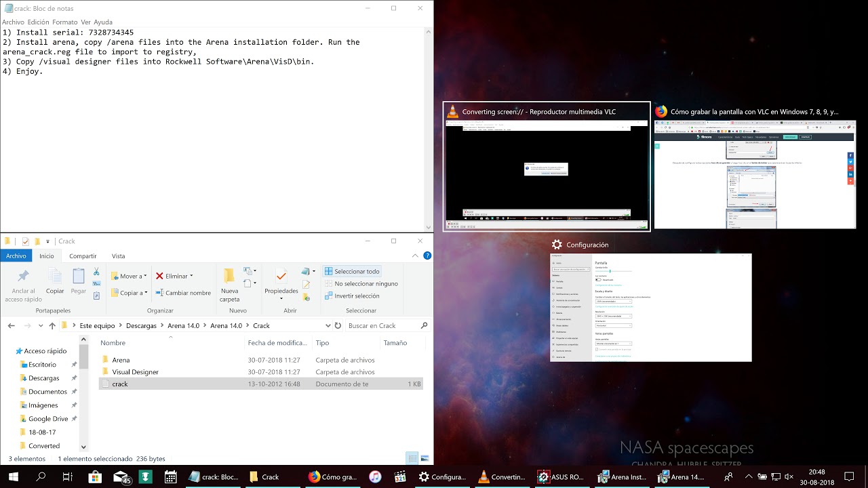Open the Propiedades dropdown arrow
The height and width of the screenshot is (488, 868).
click(281, 298)
